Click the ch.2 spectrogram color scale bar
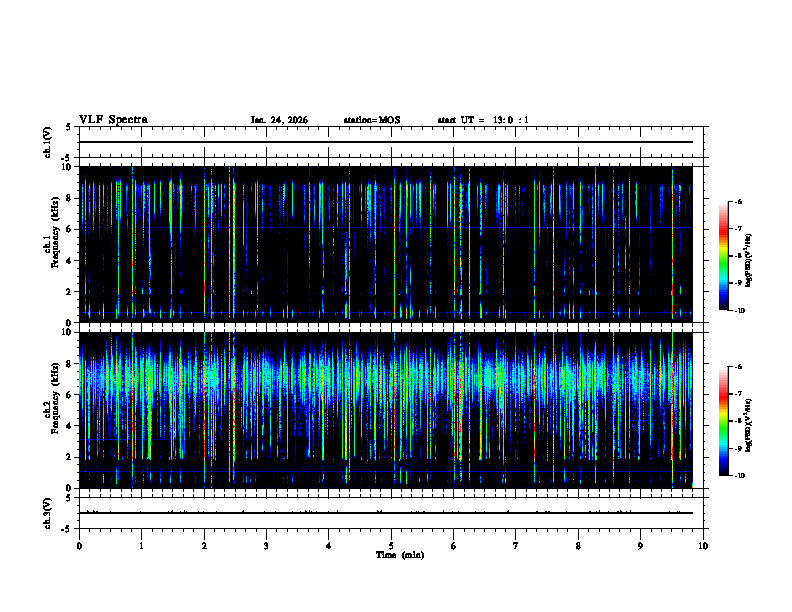 coord(723,421)
